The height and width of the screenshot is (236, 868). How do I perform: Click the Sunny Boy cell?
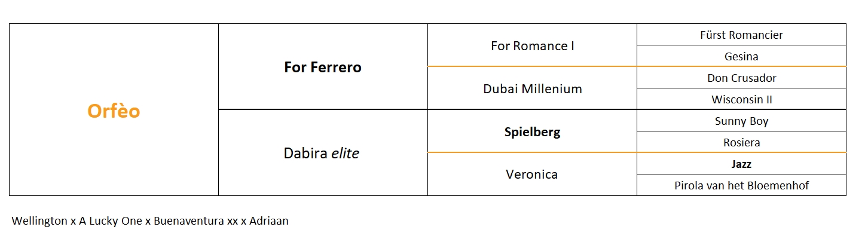741,121
